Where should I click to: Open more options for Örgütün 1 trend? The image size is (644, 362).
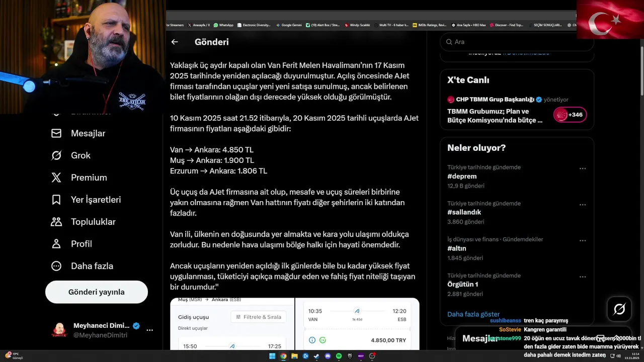pyautogui.click(x=583, y=277)
